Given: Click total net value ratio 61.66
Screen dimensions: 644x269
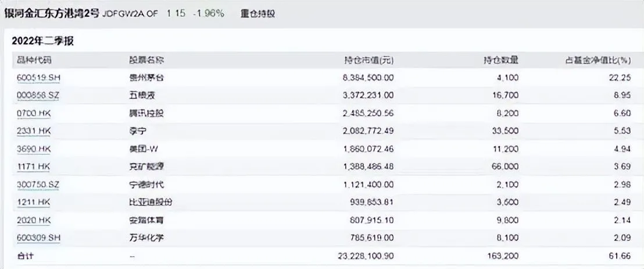Looking at the screenshot, I should [620, 256].
